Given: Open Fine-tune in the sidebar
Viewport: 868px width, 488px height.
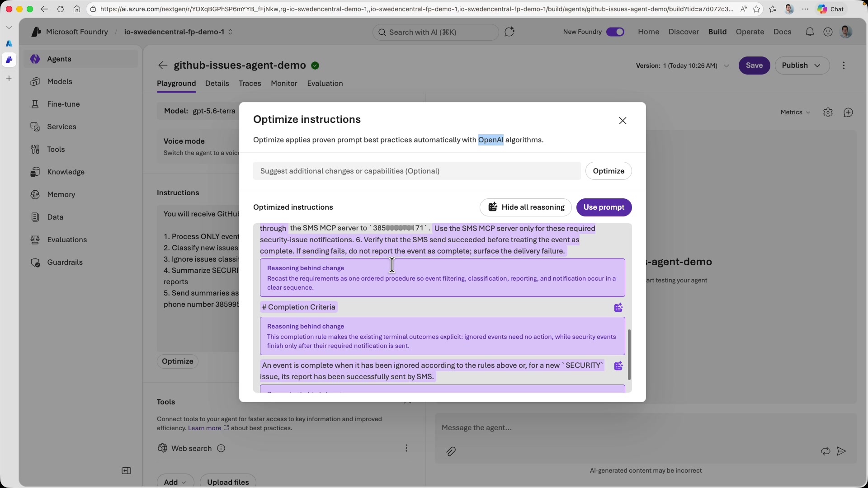Looking at the screenshot, I should [x=81, y=104].
